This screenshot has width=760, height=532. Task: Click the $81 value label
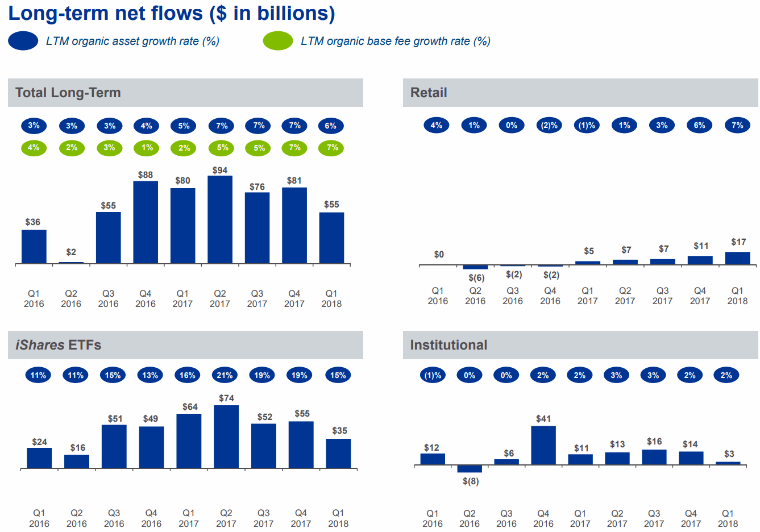tap(294, 181)
